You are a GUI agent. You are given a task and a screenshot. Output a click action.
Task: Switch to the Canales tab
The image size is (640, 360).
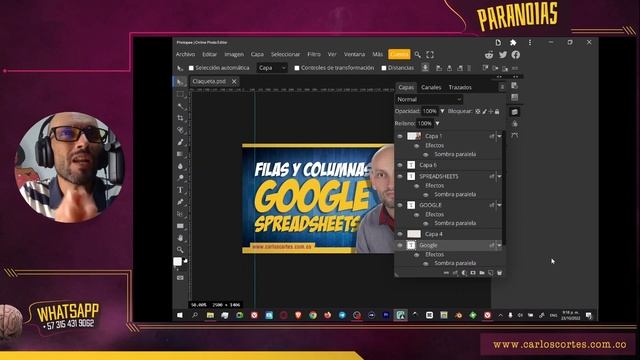click(431, 87)
